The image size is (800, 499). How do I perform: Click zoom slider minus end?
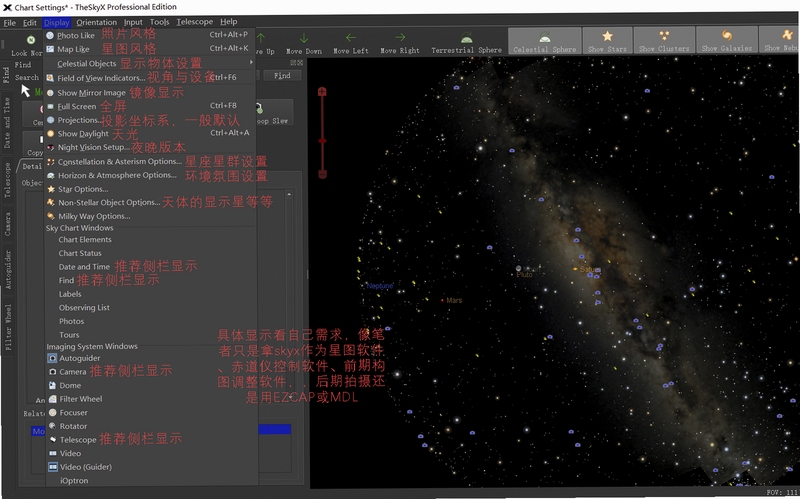click(x=322, y=174)
